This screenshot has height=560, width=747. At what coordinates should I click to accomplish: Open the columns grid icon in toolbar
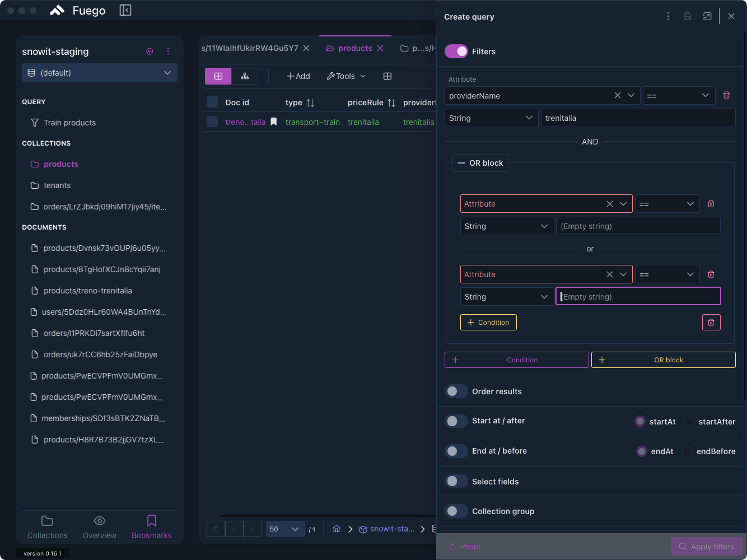(387, 76)
